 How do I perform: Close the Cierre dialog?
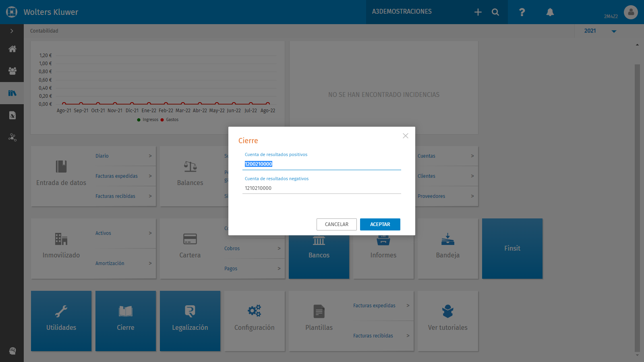coord(406,136)
